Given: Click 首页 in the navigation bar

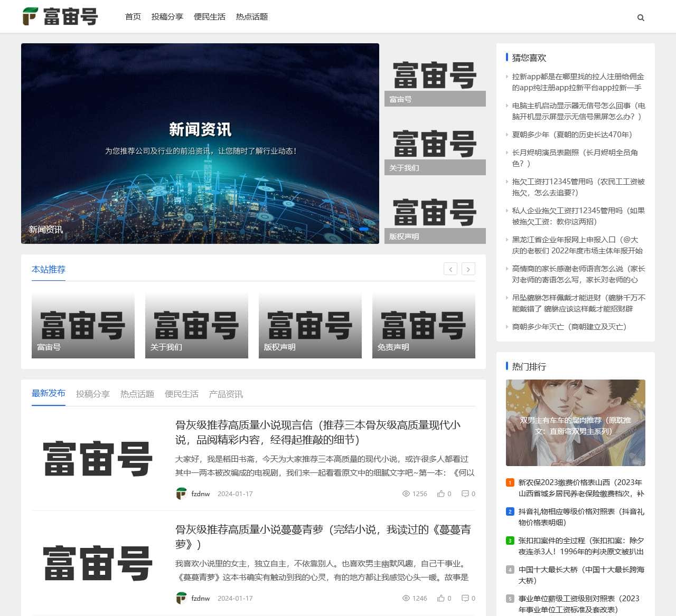Looking at the screenshot, I should point(133,16).
